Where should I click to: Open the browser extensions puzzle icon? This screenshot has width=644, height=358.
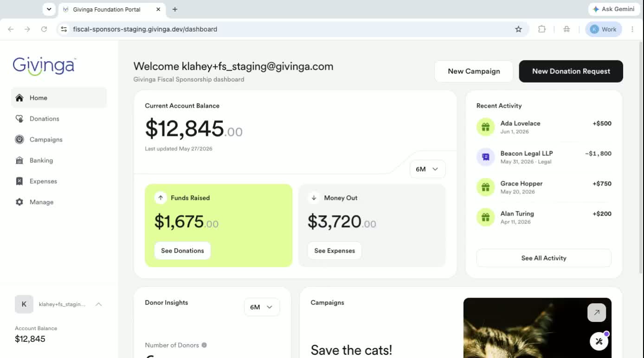[x=542, y=29]
